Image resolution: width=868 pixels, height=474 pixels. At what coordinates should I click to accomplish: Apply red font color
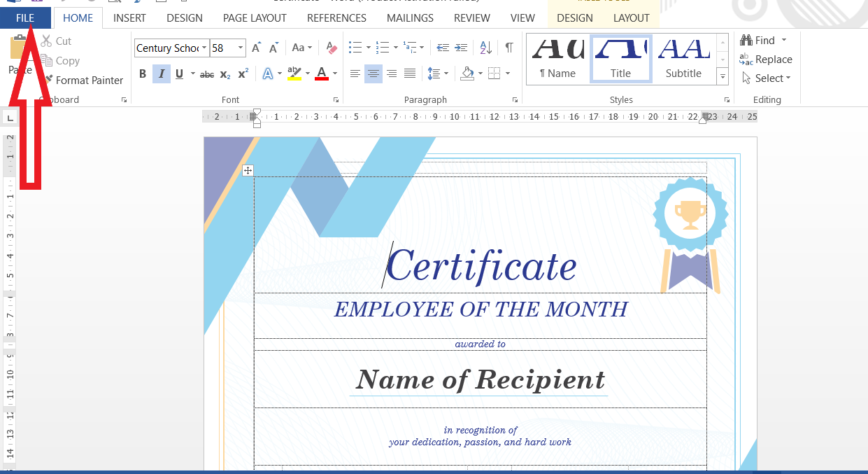click(322, 74)
